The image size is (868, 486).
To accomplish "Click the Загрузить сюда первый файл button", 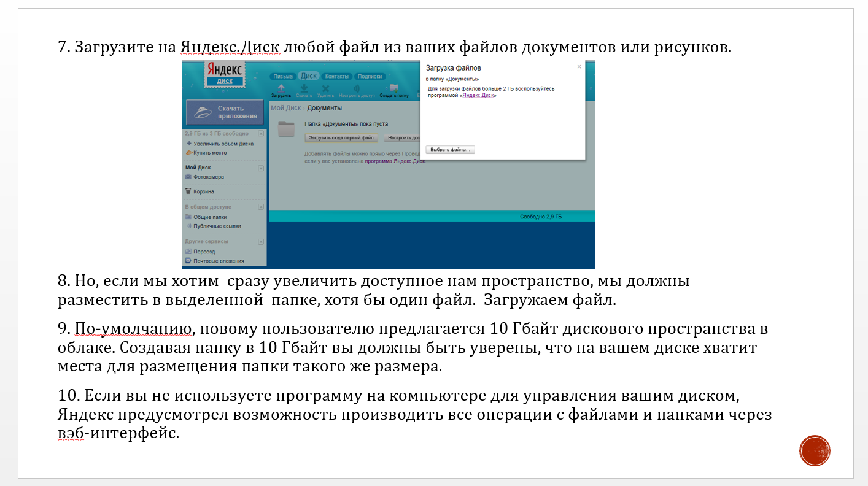I will (341, 138).
